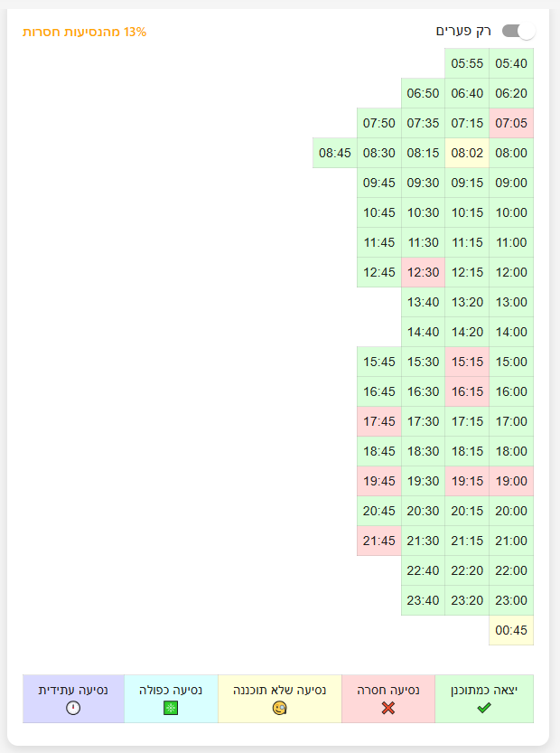Screen dimensions: 560x753
Task: Click the missing 15:15 trip cell
Action: pyautogui.click(x=467, y=362)
